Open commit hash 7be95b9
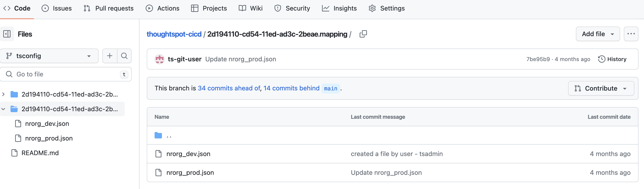Image resolution: width=644 pixels, height=189 pixels. tap(538, 59)
